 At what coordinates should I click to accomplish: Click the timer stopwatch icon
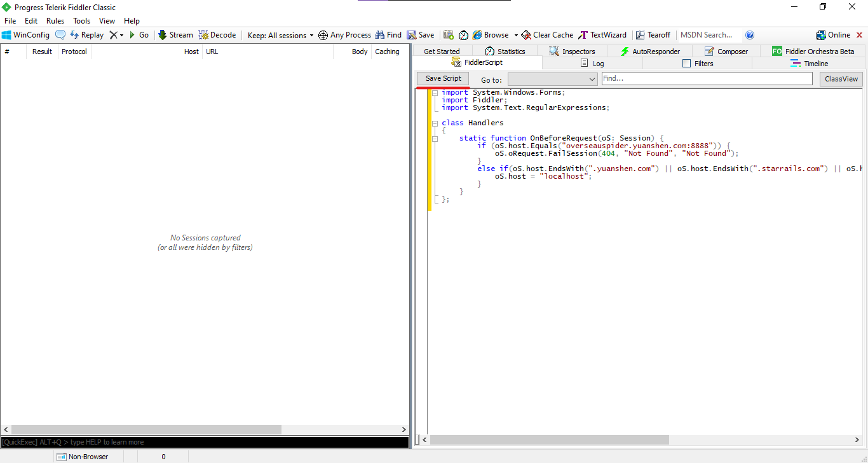463,35
